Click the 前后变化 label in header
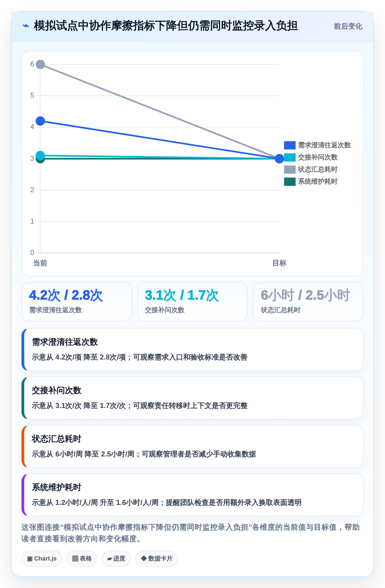 [x=348, y=26]
